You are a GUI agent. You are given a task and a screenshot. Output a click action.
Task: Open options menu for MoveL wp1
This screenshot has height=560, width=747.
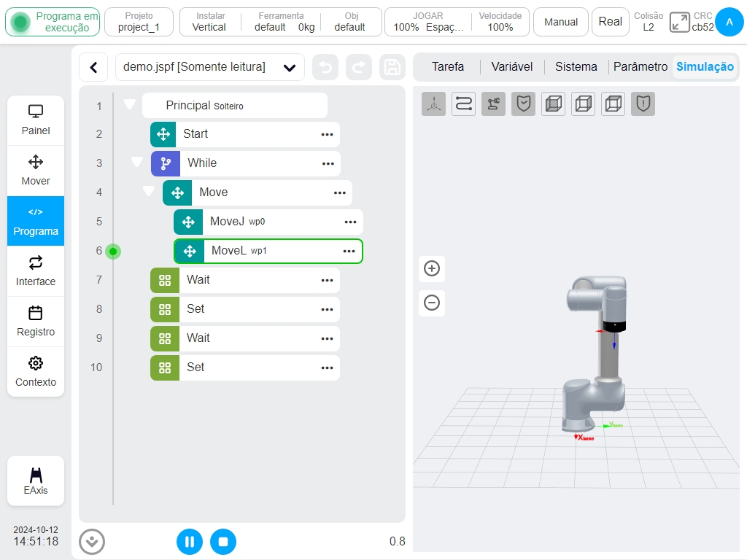click(349, 251)
